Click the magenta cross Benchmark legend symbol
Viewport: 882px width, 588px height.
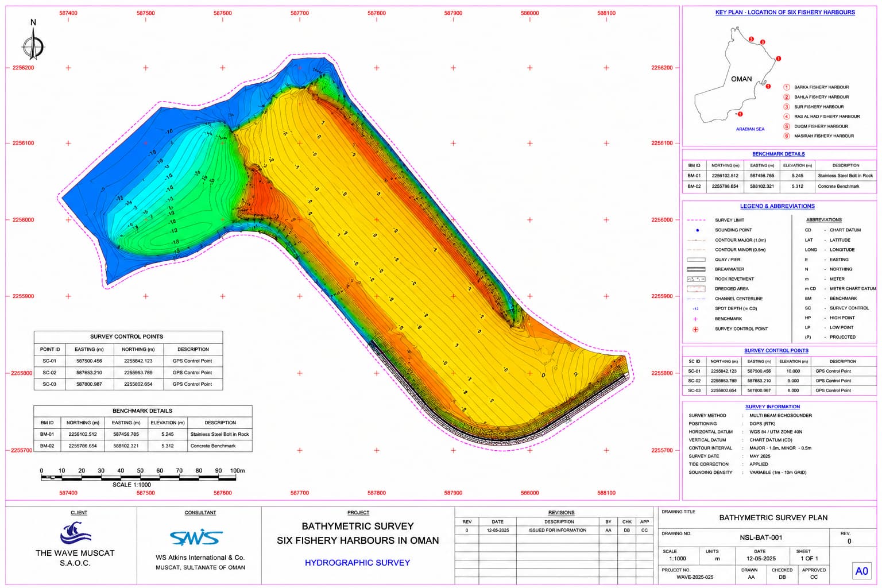coord(695,319)
